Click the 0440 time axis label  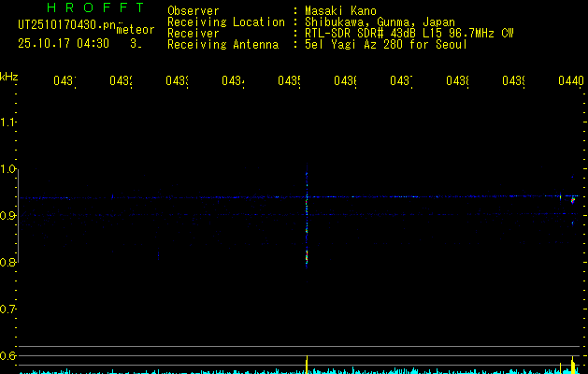[570, 81]
